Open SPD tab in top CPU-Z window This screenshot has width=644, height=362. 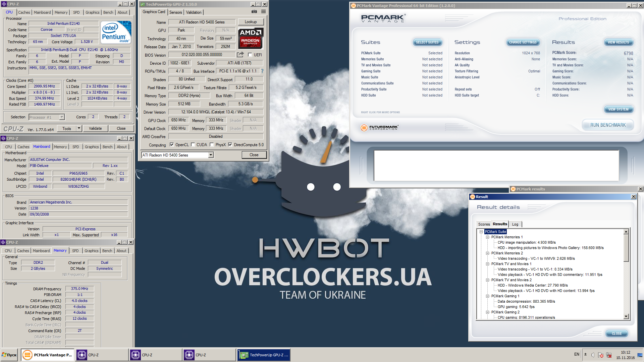[x=76, y=12]
